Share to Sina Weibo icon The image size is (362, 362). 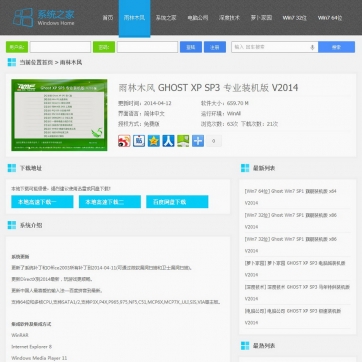124,141
